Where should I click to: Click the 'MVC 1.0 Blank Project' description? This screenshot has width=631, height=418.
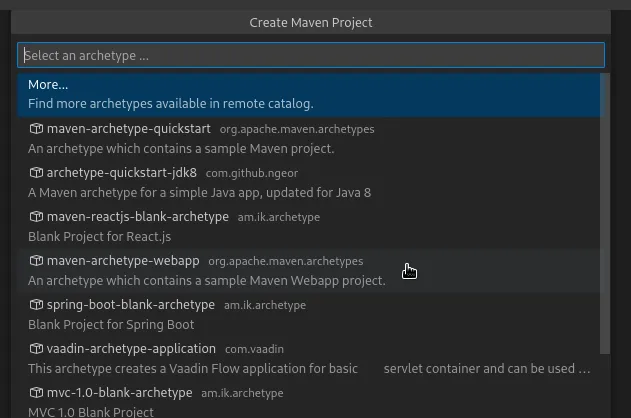coord(91,412)
